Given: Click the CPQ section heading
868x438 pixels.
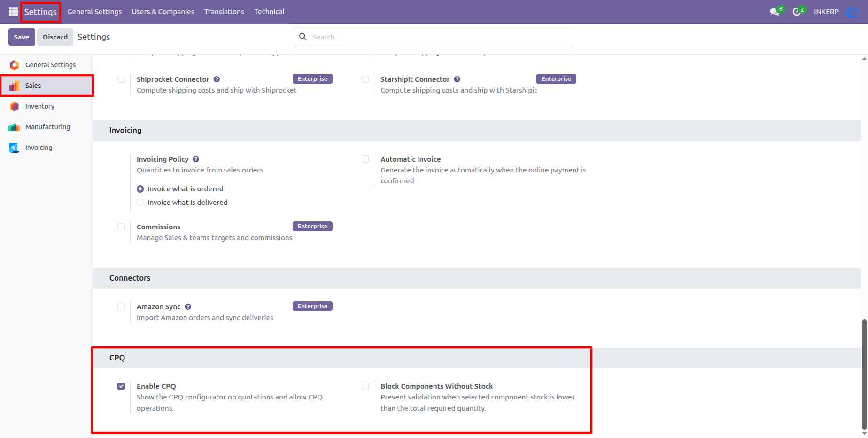Looking at the screenshot, I should [117, 358].
